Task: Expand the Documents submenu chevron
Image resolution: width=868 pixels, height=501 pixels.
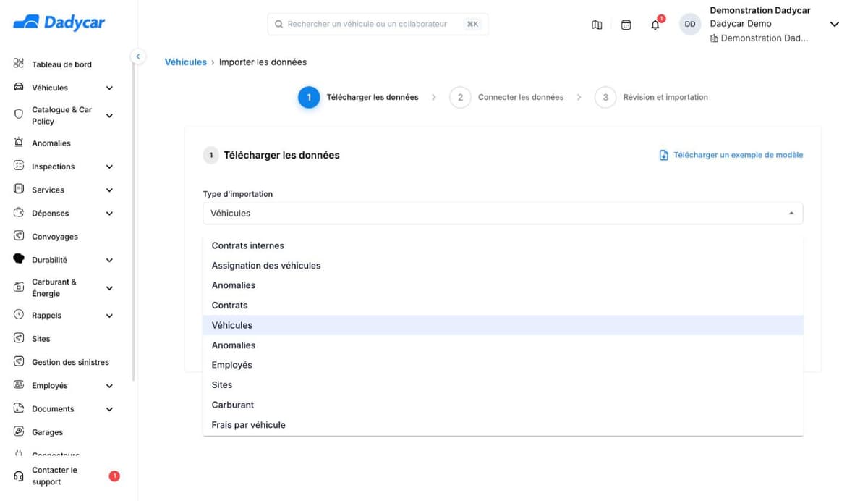Action: (x=109, y=409)
